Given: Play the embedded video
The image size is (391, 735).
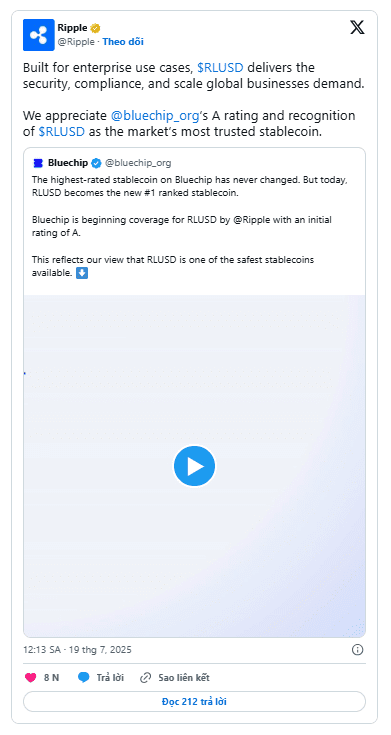Looking at the screenshot, I should (x=195, y=466).
